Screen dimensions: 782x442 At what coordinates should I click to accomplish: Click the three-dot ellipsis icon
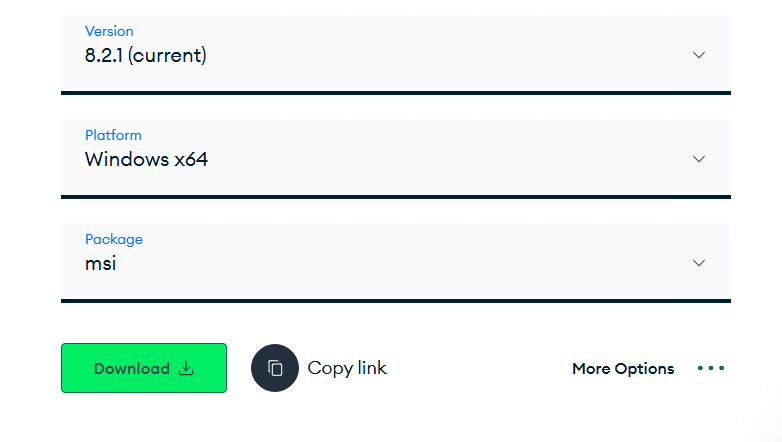point(711,368)
